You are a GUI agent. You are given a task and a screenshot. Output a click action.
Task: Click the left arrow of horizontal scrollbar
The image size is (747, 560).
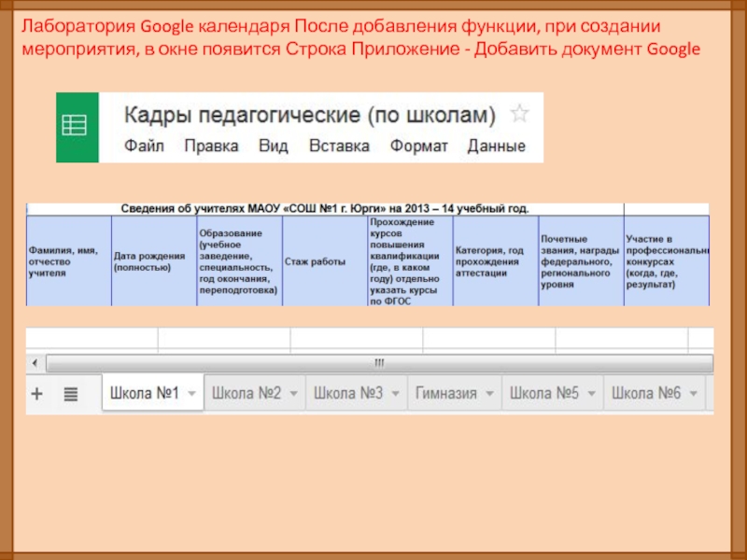coord(35,363)
